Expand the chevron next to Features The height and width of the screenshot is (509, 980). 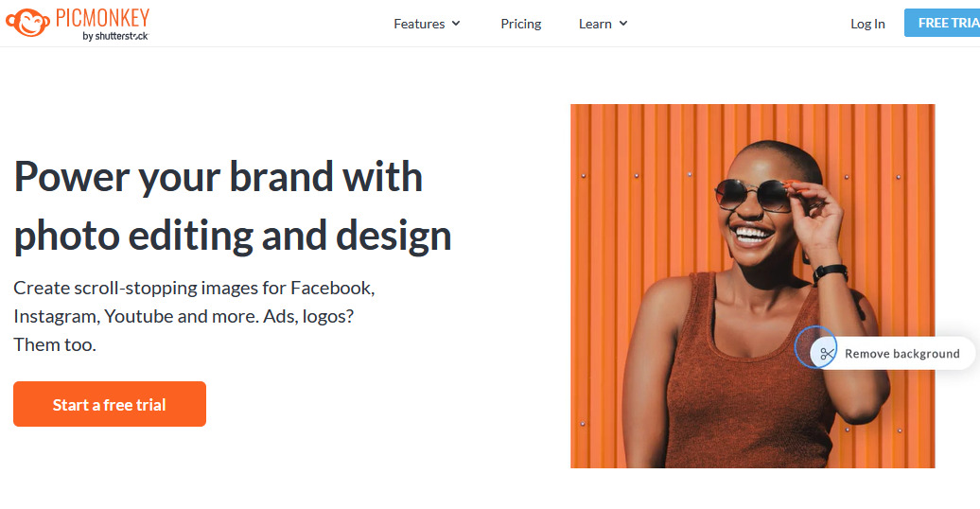point(456,24)
